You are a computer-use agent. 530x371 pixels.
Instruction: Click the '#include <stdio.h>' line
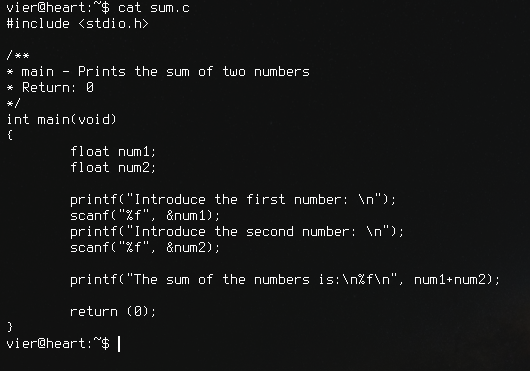pos(77,24)
